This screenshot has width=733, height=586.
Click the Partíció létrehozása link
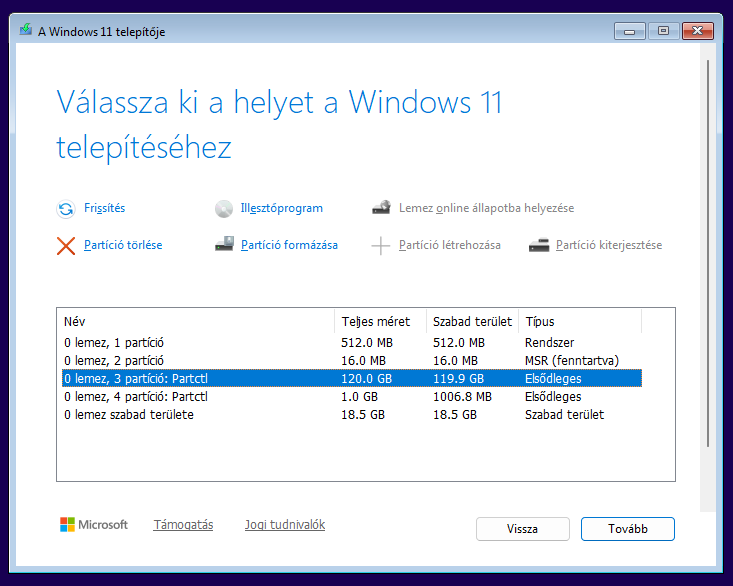tap(449, 245)
